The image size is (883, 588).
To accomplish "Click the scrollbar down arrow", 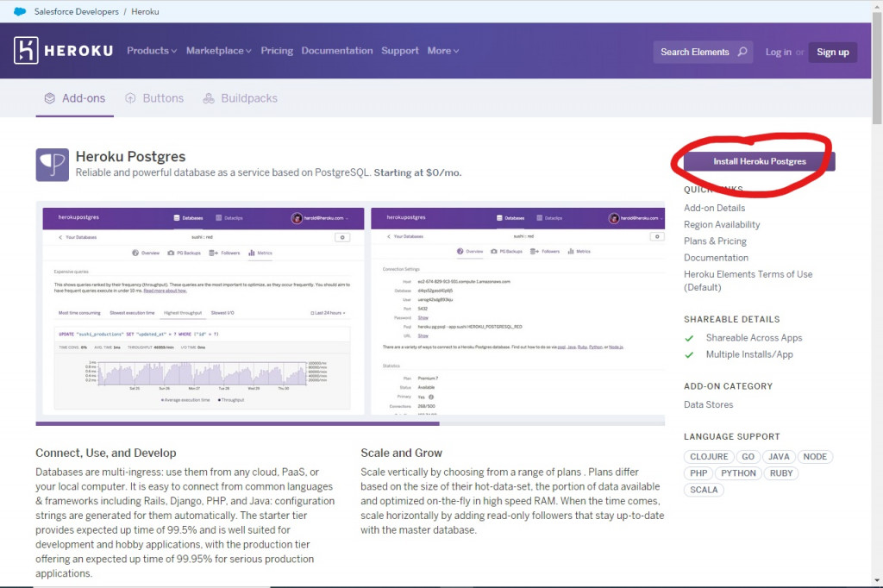I will coord(877,581).
